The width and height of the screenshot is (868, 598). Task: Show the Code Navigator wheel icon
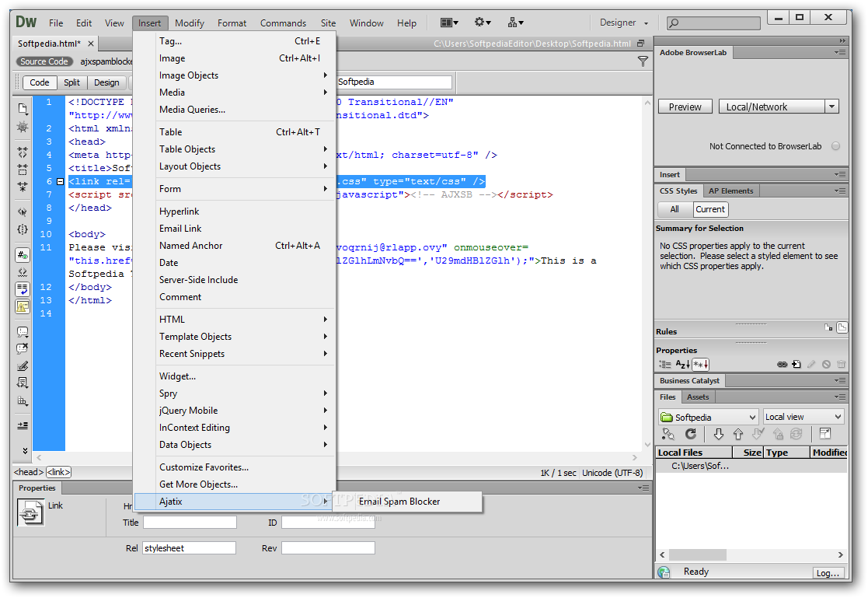pos(22,127)
